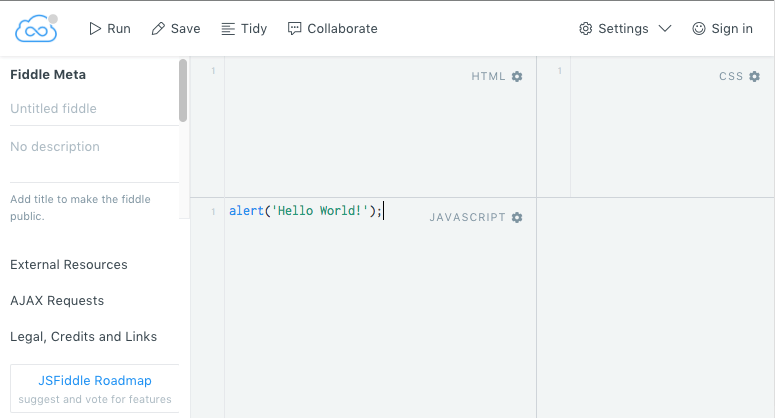Open Legal, Credits and Links section
The image size is (775, 418).
point(83,337)
